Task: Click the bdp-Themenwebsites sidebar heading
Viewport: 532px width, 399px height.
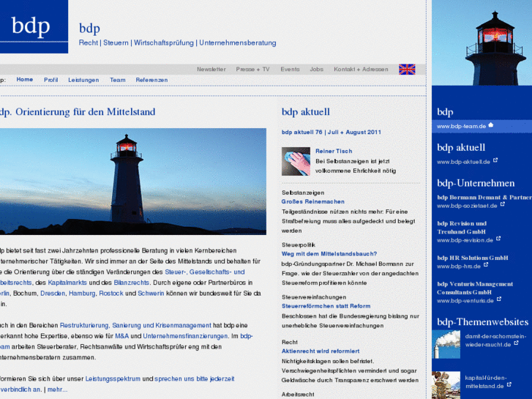Action: 482,321
